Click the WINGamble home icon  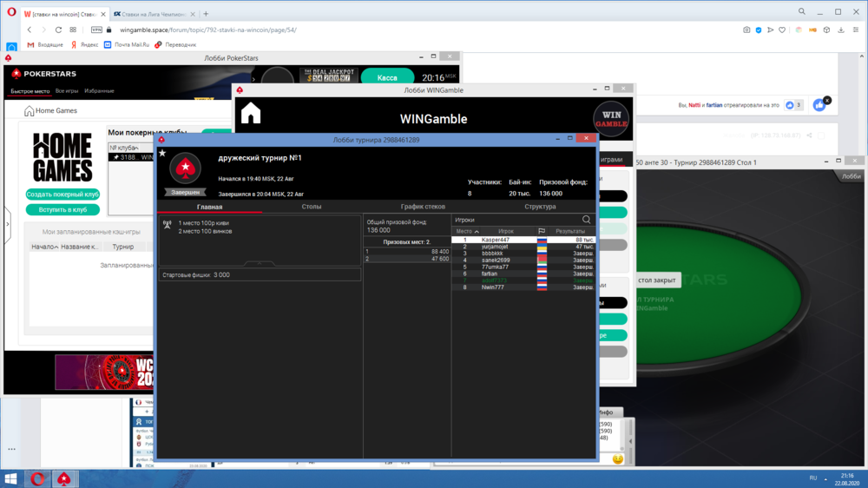coord(251,114)
